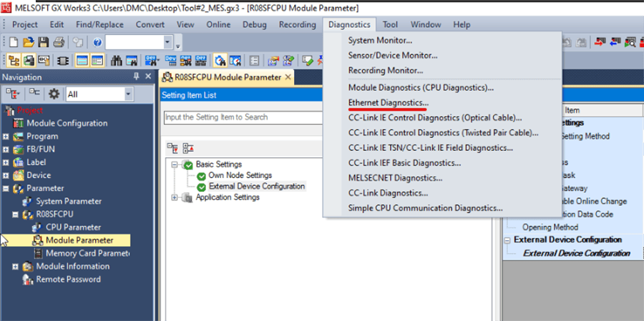Click the collapse-all icon above Basic Settings tree
644x321 pixels.
coord(187,148)
